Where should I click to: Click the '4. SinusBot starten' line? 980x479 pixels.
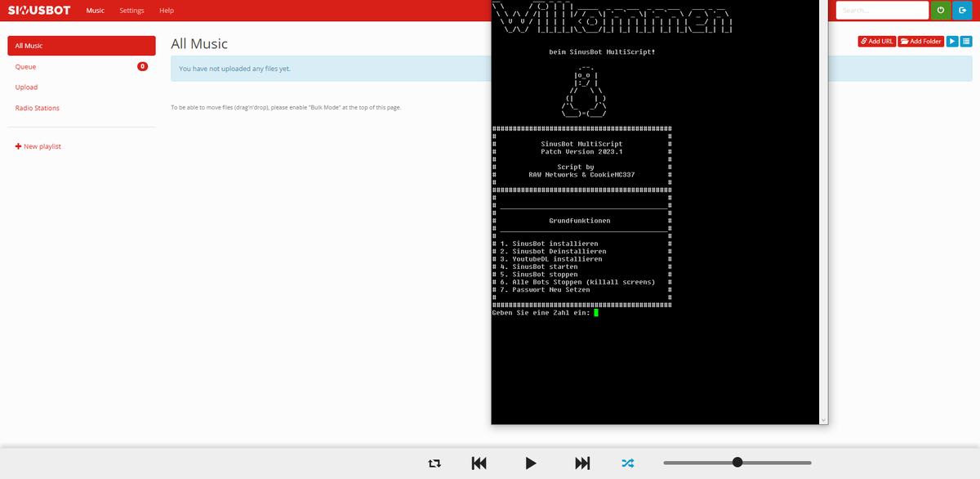click(539, 266)
